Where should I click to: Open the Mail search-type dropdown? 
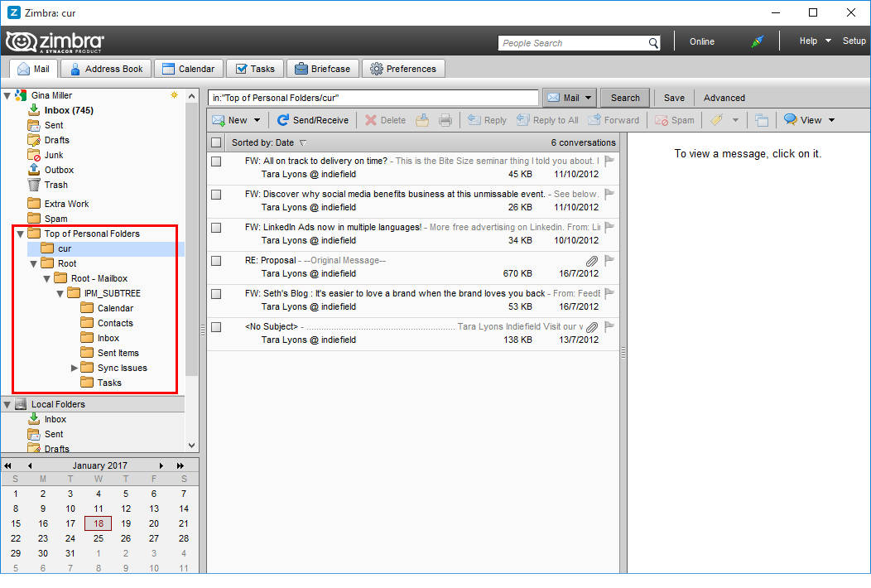(x=589, y=98)
